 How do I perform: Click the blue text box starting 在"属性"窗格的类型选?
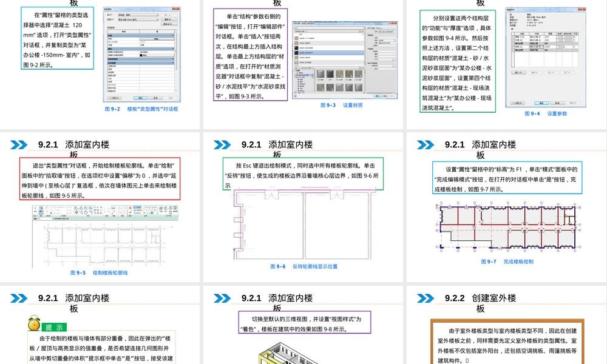(x=57, y=38)
